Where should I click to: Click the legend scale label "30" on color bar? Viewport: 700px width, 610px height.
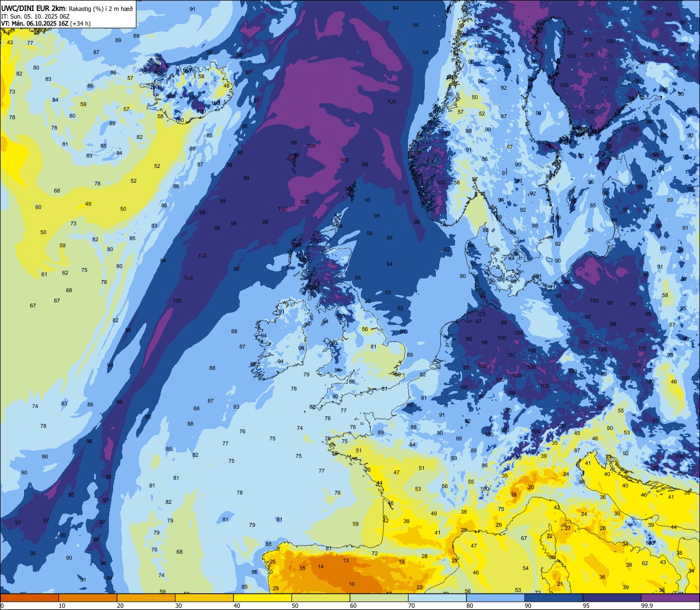179,606
